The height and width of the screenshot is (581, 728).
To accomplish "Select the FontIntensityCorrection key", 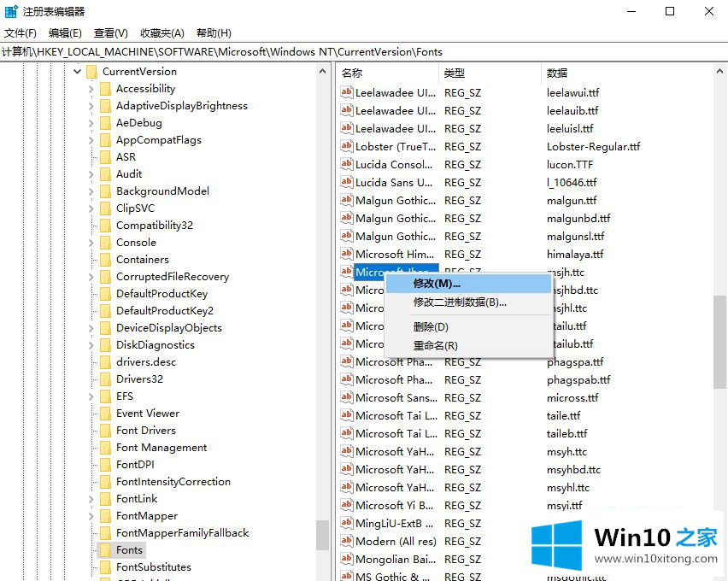I will (173, 482).
